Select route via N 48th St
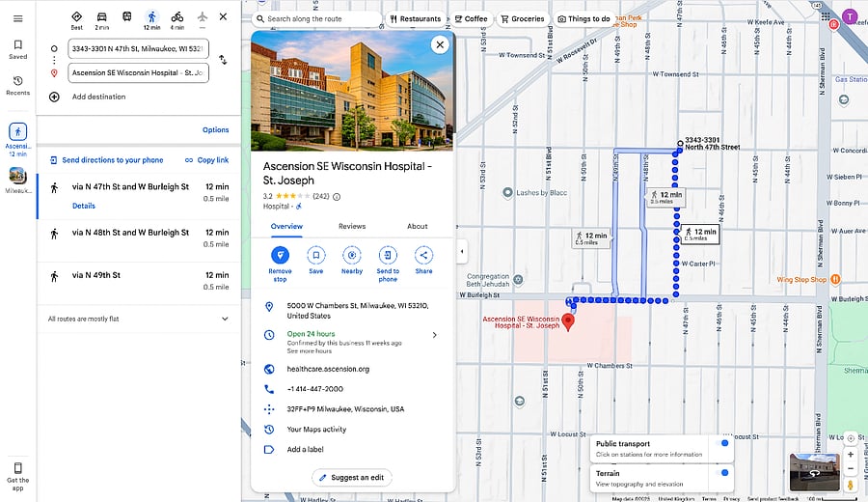The height and width of the screenshot is (502, 868). click(138, 238)
